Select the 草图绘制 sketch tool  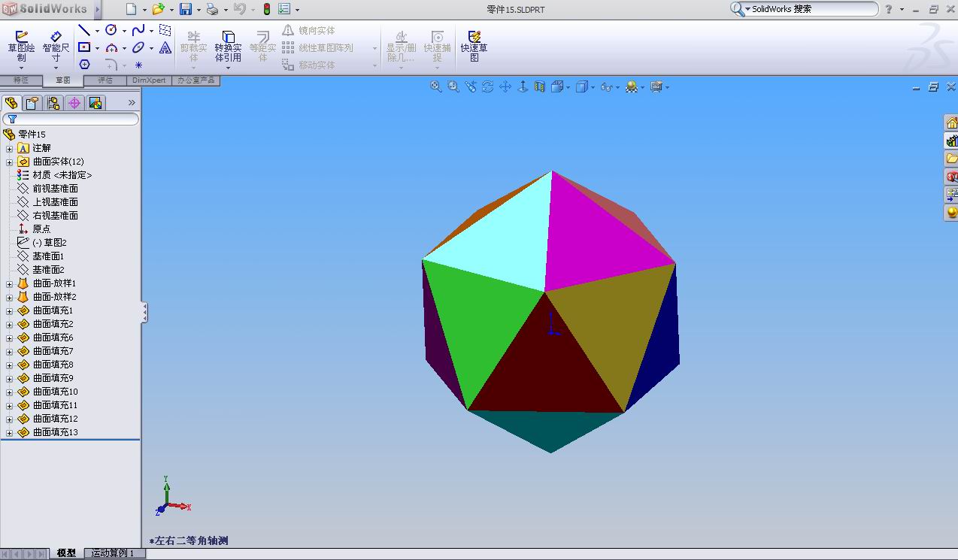[21, 47]
